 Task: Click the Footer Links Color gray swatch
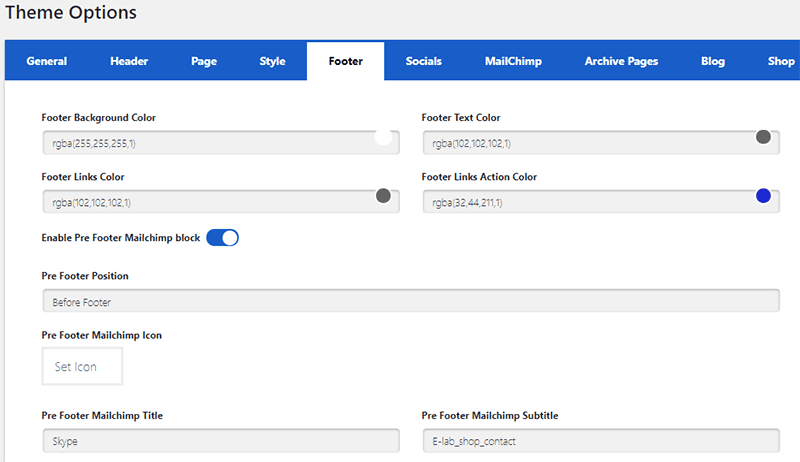click(383, 196)
